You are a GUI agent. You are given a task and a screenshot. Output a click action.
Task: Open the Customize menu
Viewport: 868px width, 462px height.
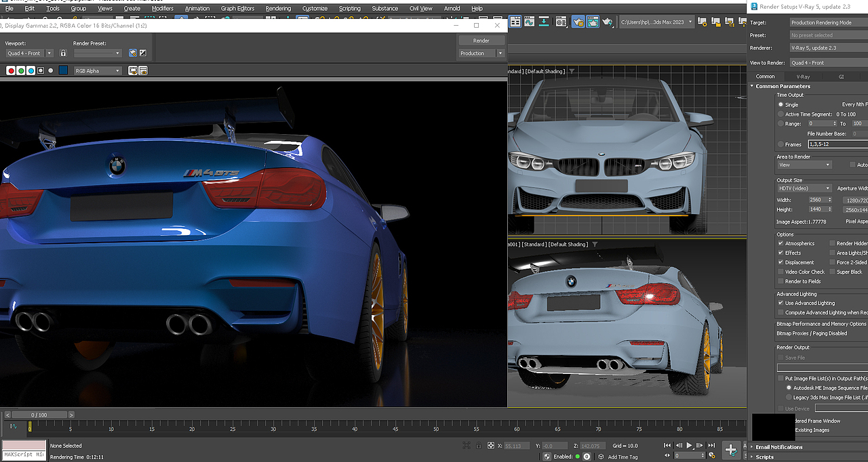point(315,9)
